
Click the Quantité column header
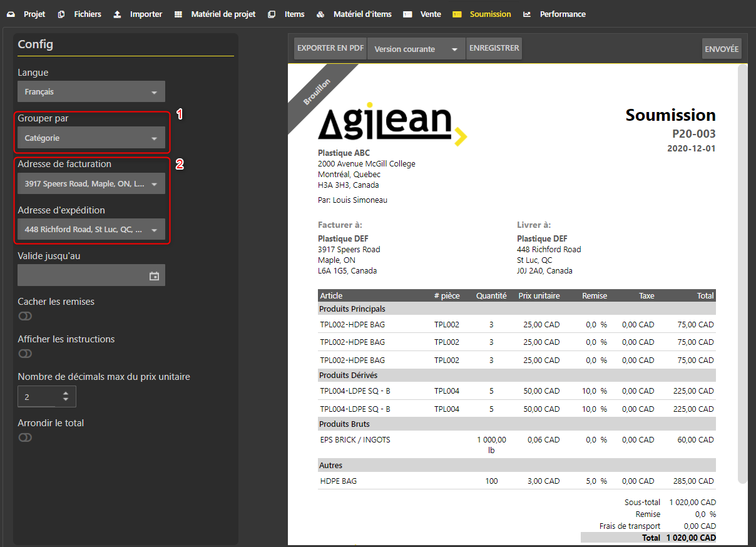(x=491, y=295)
